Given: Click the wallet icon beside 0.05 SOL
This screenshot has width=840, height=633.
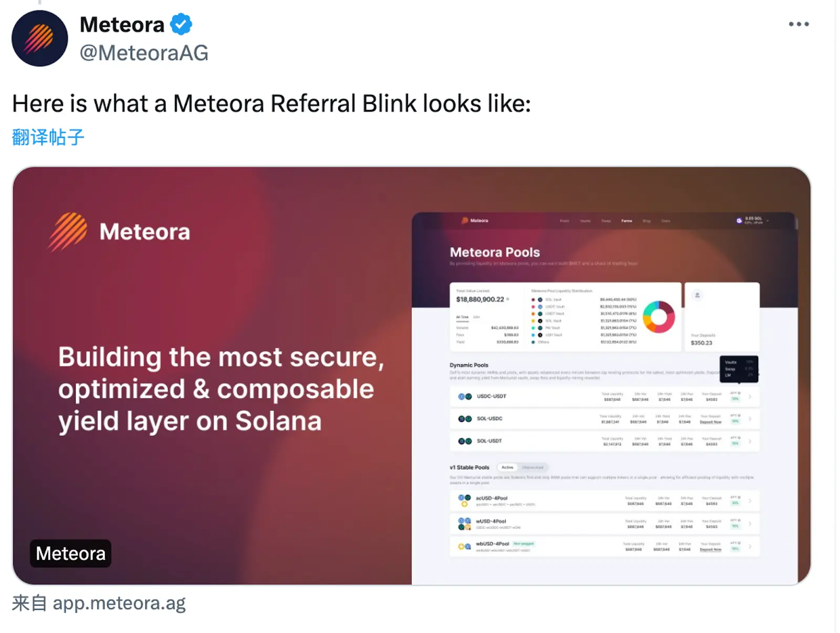Looking at the screenshot, I should [739, 220].
